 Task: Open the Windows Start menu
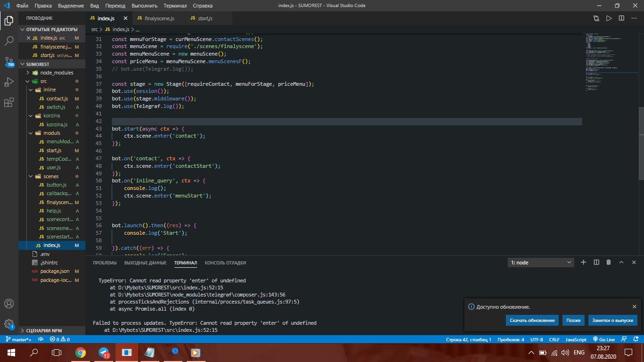(x=11, y=352)
